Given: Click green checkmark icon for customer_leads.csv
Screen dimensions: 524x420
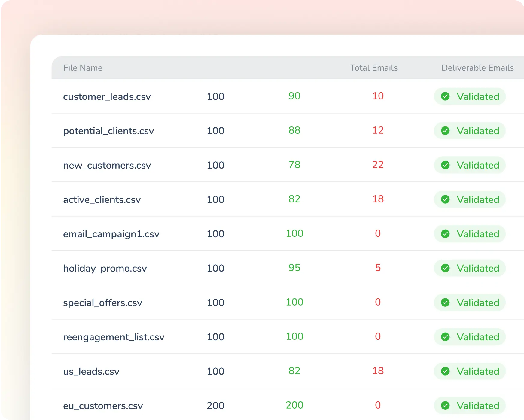Looking at the screenshot, I should 445,96.
